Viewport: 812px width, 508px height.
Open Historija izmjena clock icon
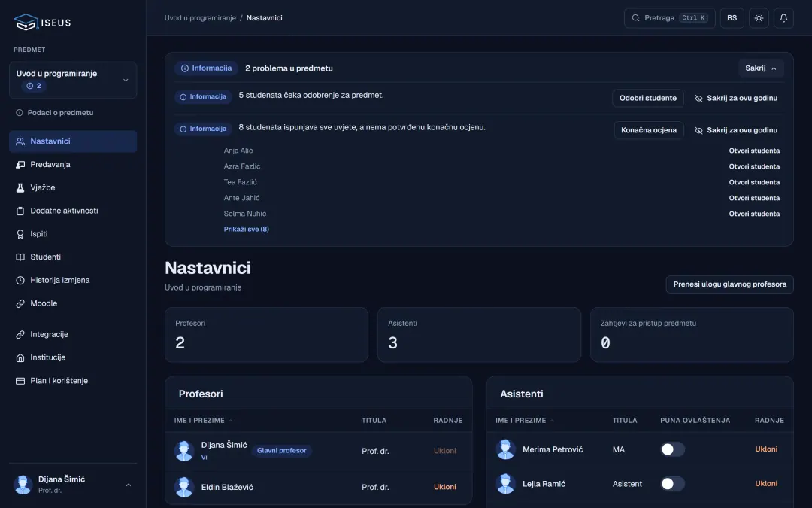point(20,281)
